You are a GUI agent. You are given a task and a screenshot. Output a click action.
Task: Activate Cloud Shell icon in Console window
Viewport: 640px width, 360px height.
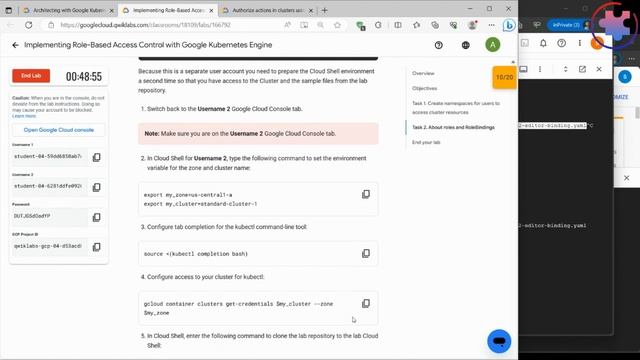coord(525,43)
